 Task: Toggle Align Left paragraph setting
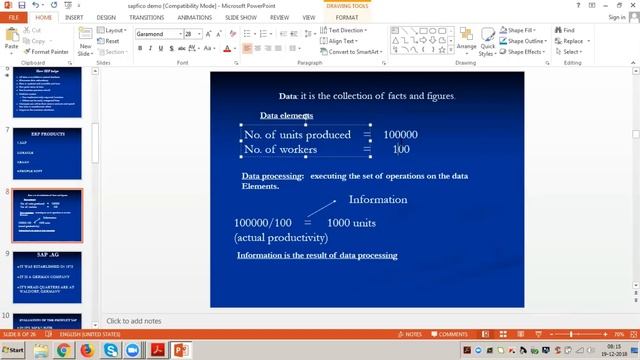coord(247,48)
